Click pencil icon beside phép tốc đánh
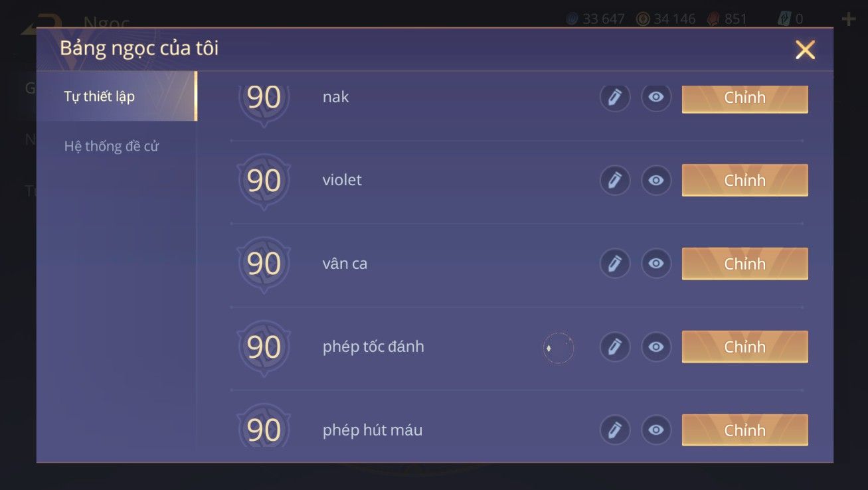This screenshot has width=868, height=490. [614, 347]
